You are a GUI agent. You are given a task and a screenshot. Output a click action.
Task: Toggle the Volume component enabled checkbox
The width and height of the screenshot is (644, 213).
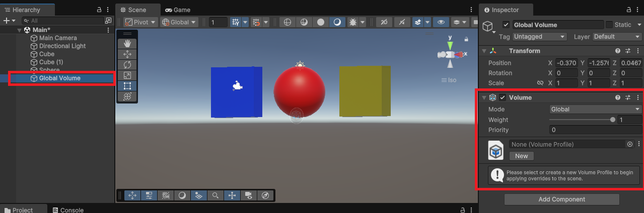pos(503,97)
